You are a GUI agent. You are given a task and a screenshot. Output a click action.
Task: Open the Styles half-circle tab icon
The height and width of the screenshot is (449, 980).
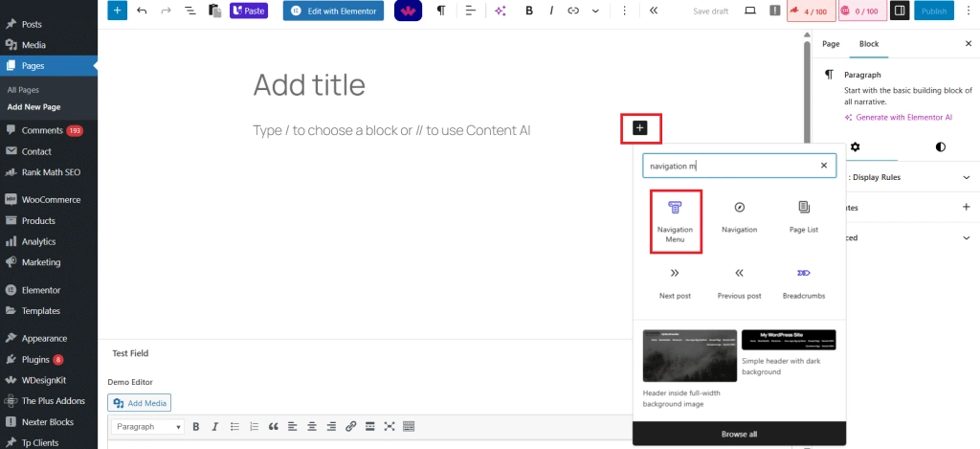[x=940, y=146]
